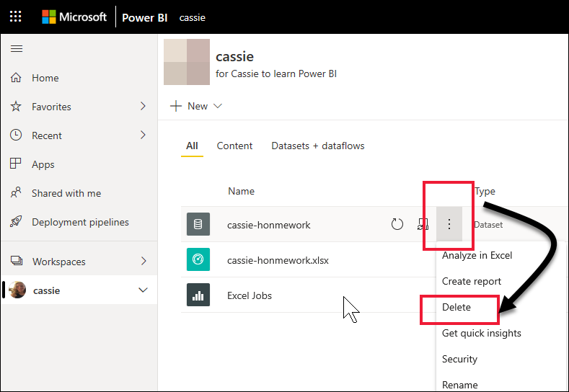Choose Get quick insights menu item

482,333
